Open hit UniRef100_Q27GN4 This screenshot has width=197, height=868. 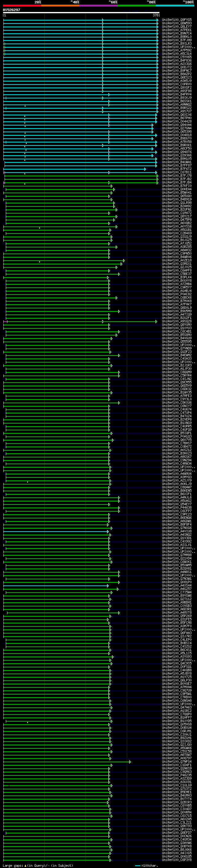(x=176, y=128)
